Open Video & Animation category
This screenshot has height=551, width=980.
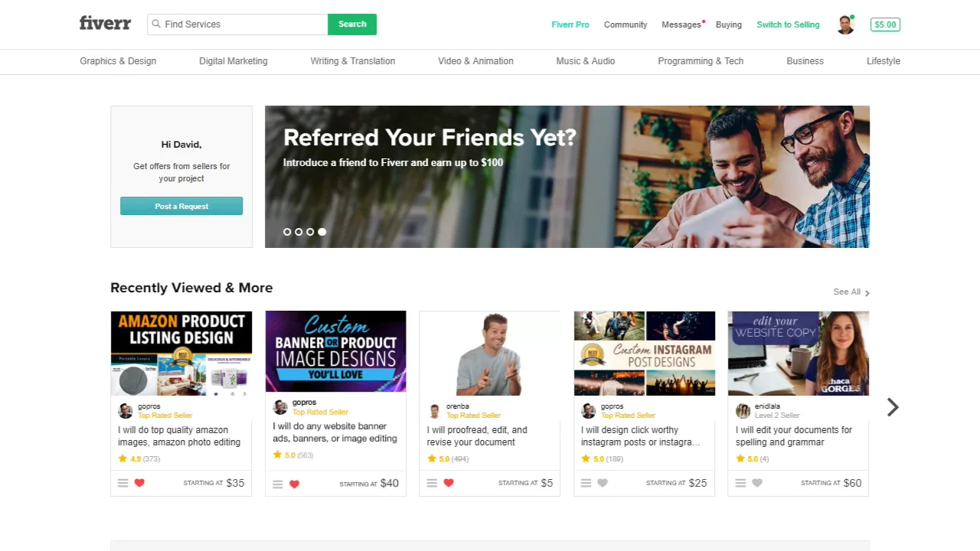click(475, 61)
